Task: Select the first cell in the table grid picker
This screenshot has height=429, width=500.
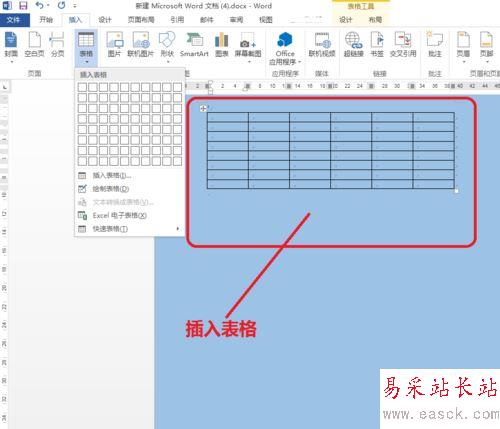Action: click(82, 87)
